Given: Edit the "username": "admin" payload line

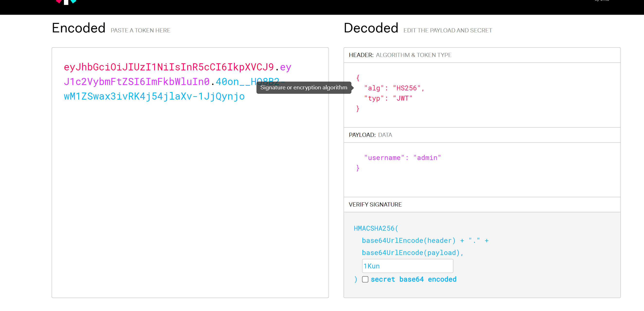Looking at the screenshot, I should (x=402, y=158).
